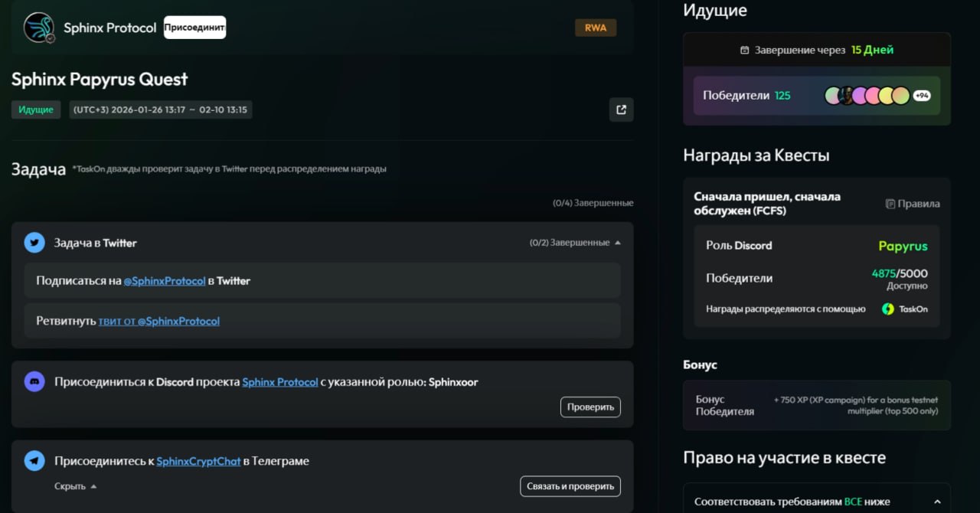Screen dimensions: 980x513
Task: Click the Сначала пришел, сначала обслужен heading
Action: click(767, 204)
